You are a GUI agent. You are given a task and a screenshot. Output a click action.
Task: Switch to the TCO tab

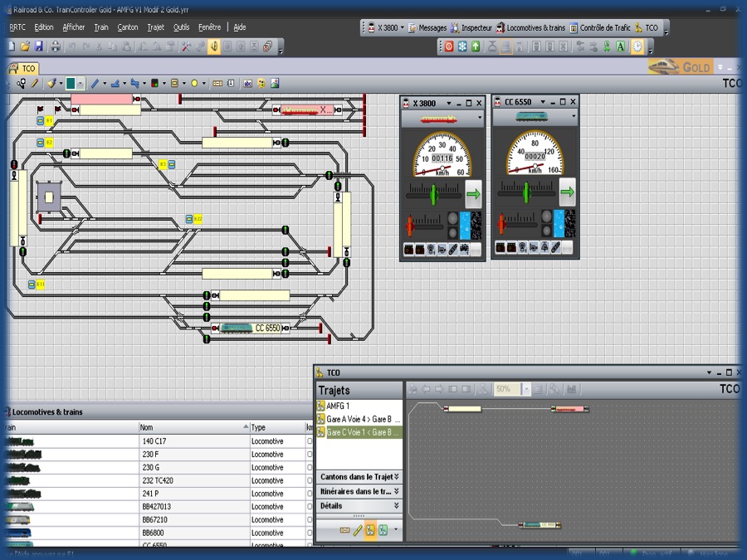pyautogui.click(x=23, y=68)
